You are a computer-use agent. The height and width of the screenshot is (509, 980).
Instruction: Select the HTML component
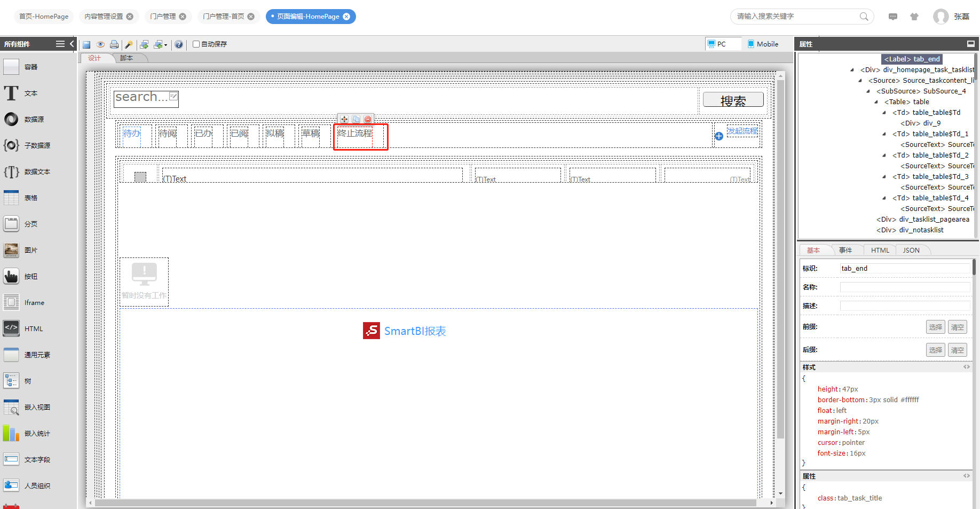click(x=23, y=328)
